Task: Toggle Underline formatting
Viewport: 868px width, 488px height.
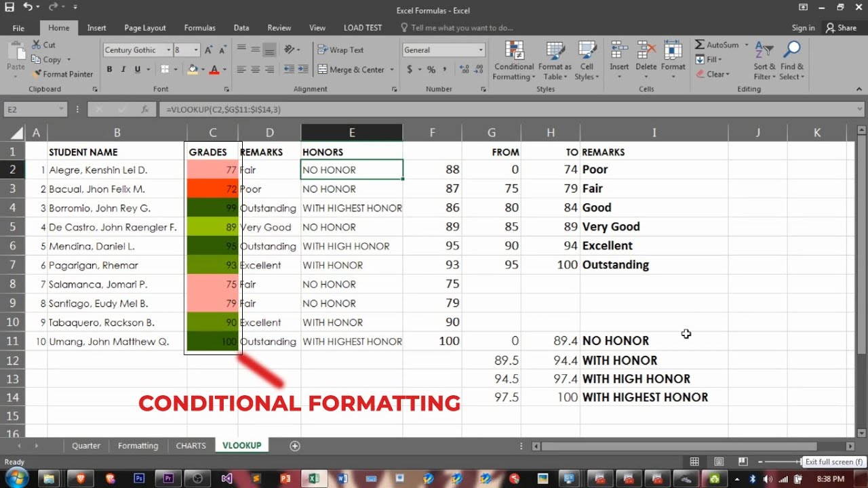Action: [x=138, y=70]
